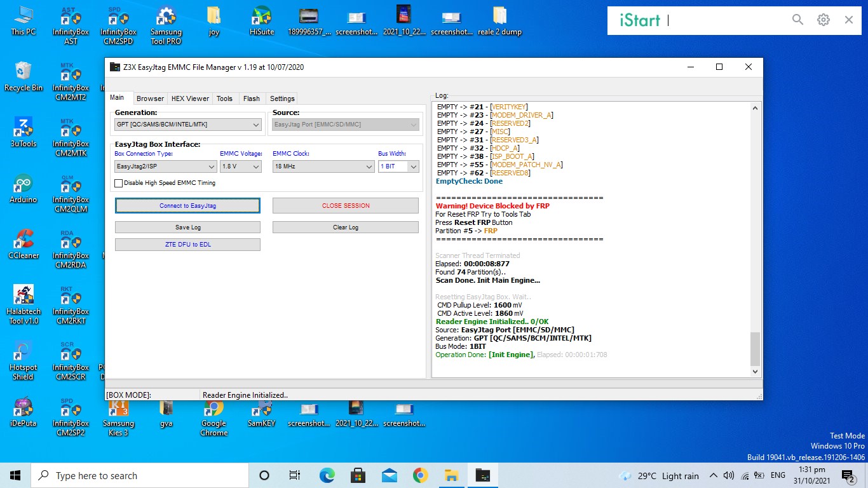Viewport: 868px width, 488px height.
Task: Open the Mail app on the taskbar
Action: (x=389, y=475)
